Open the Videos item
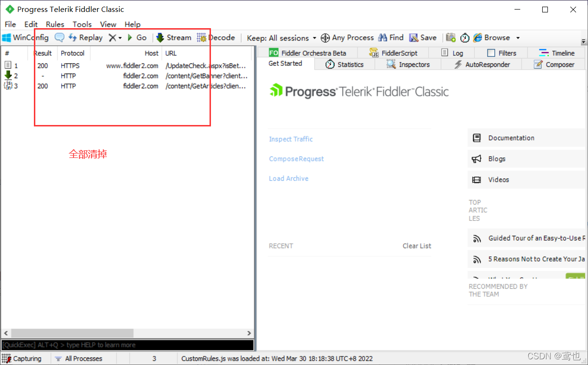Screen dimensions: 588x365 pos(527,180)
